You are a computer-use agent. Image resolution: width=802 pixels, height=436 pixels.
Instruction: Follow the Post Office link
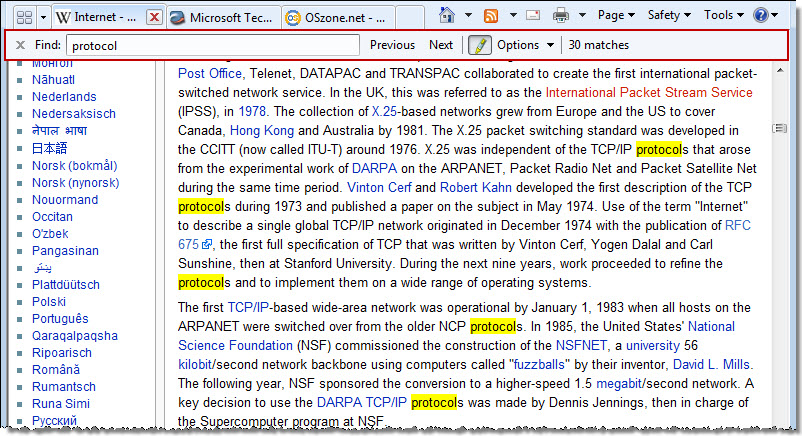(x=210, y=74)
